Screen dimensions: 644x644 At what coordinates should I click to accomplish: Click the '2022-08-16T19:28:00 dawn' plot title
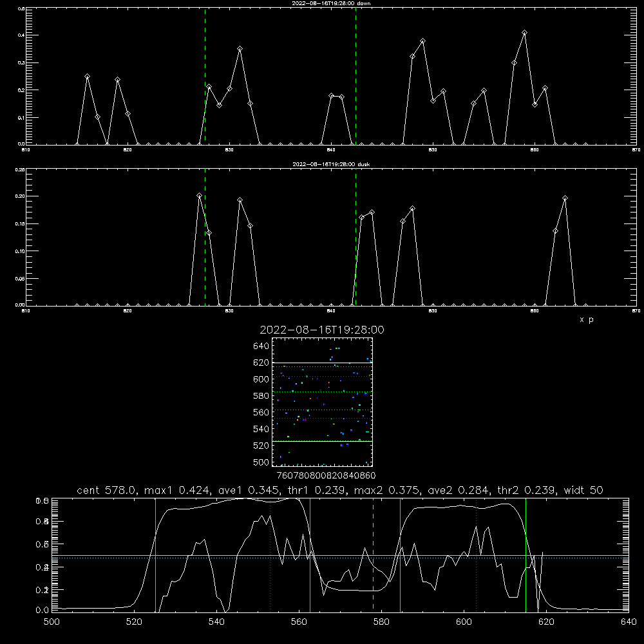[331, 3]
